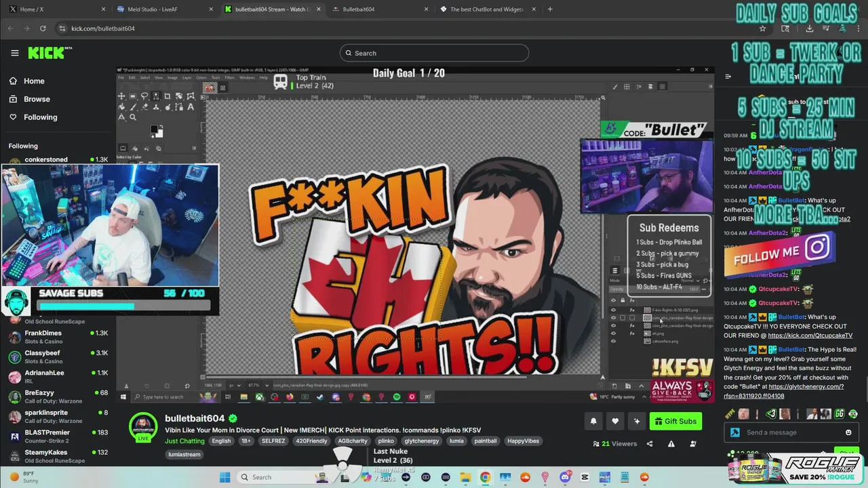
Task: Click the Send a message chat field
Action: tap(791, 432)
